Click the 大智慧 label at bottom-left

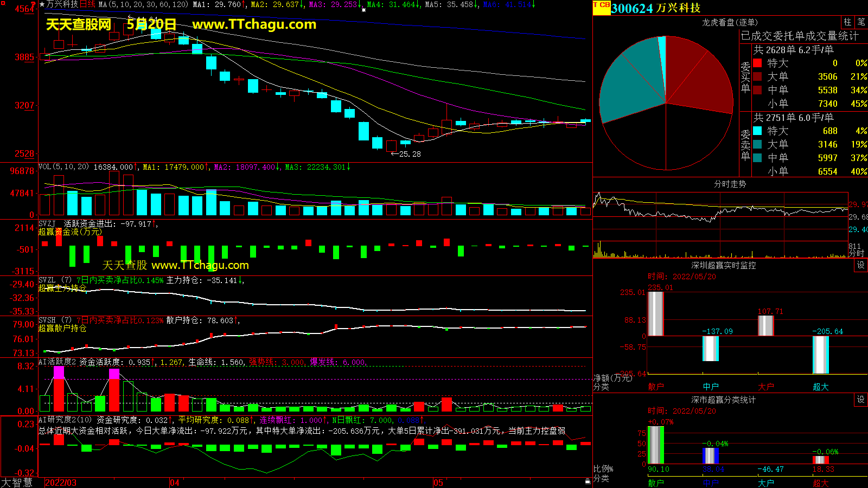pos(16,482)
